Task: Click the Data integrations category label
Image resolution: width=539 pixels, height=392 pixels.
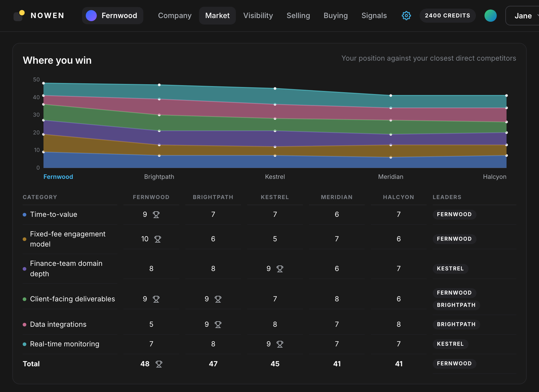Action: click(x=58, y=324)
